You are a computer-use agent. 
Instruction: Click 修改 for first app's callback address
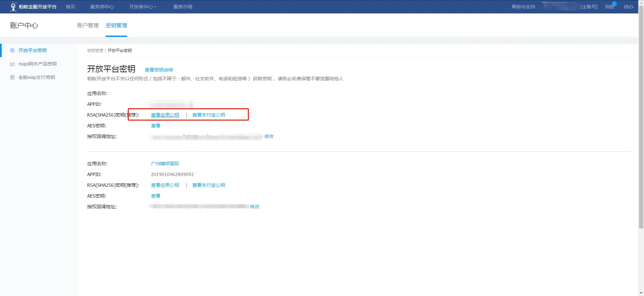tap(269, 136)
